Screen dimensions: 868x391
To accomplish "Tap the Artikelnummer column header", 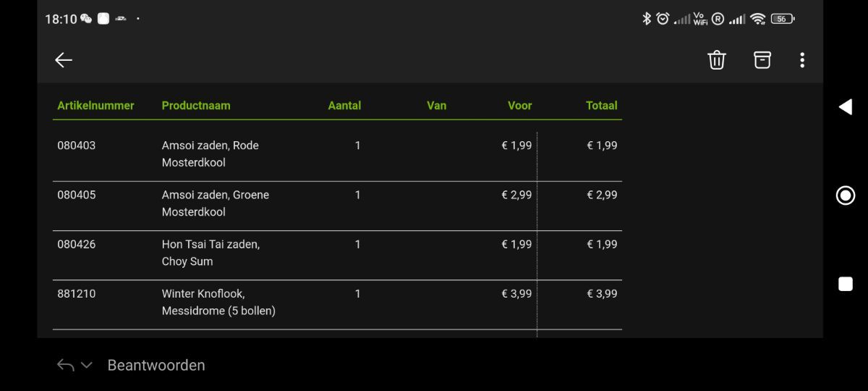I will pyautogui.click(x=95, y=106).
